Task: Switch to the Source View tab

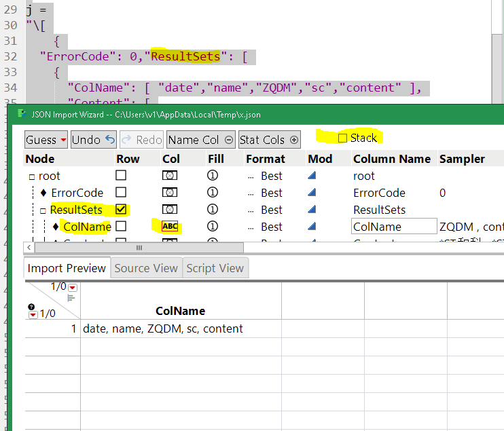Action: [146, 268]
